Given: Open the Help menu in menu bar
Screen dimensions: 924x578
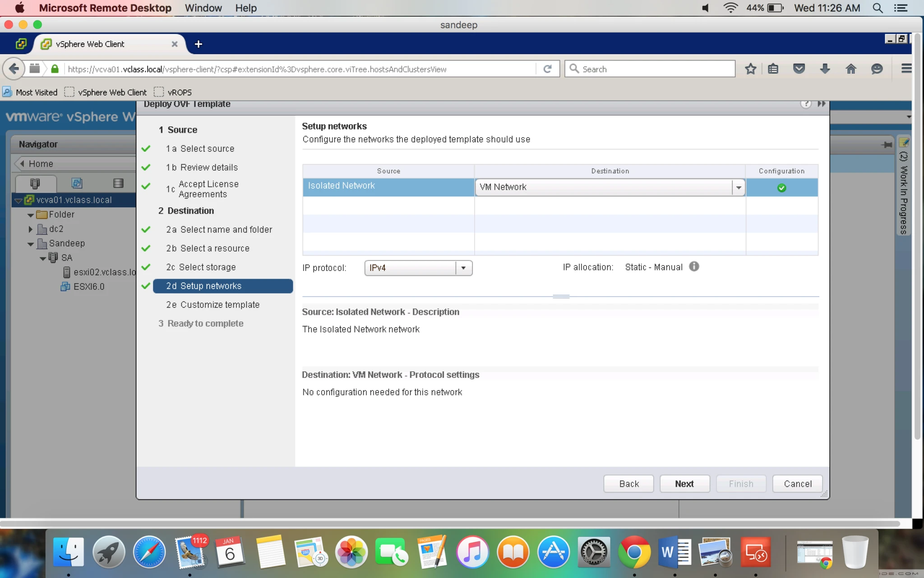Looking at the screenshot, I should (246, 8).
